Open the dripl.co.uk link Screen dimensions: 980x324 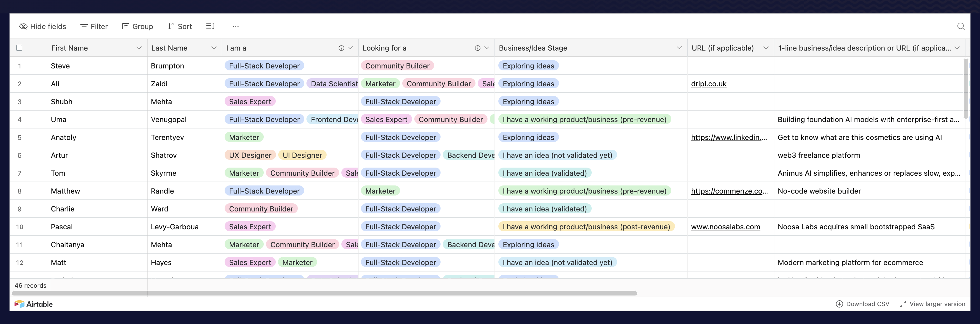[x=708, y=84]
